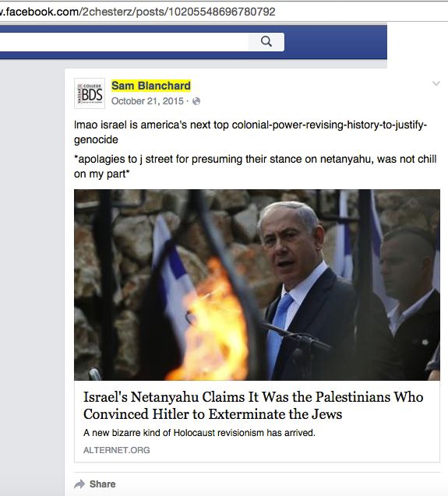448x496 pixels.
Task: Open the Israel's Netanyahu Claims headline link
Action: tap(253, 406)
